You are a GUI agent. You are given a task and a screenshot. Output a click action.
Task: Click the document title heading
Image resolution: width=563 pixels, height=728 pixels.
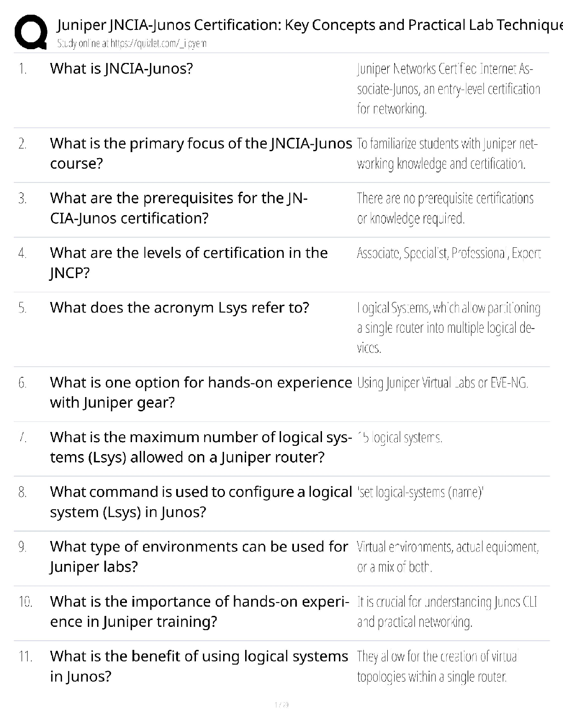tap(309, 25)
